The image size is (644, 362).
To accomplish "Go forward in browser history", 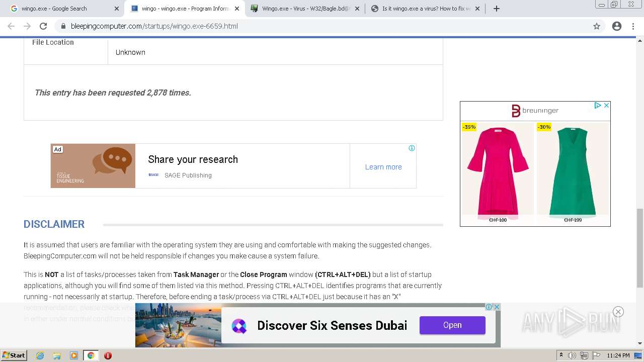I will [x=27, y=26].
